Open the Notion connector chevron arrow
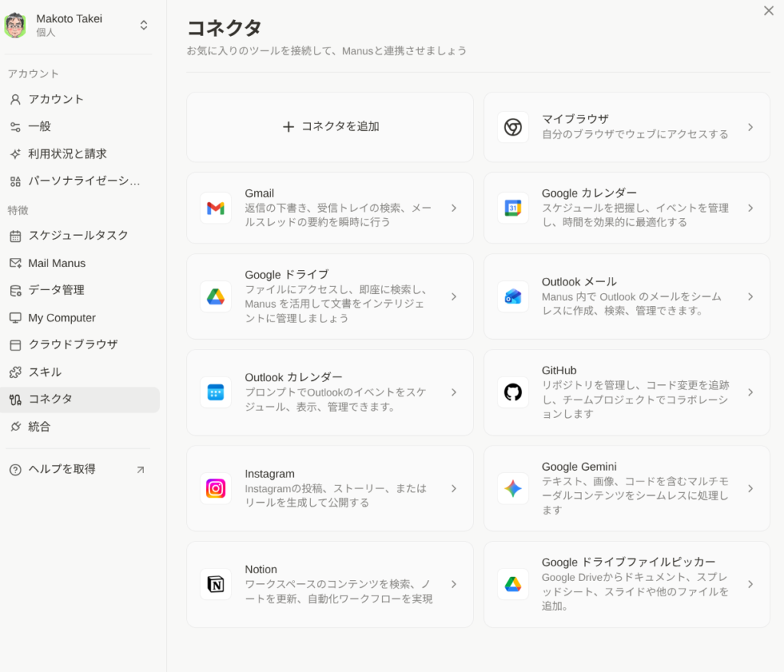 pos(453,585)
